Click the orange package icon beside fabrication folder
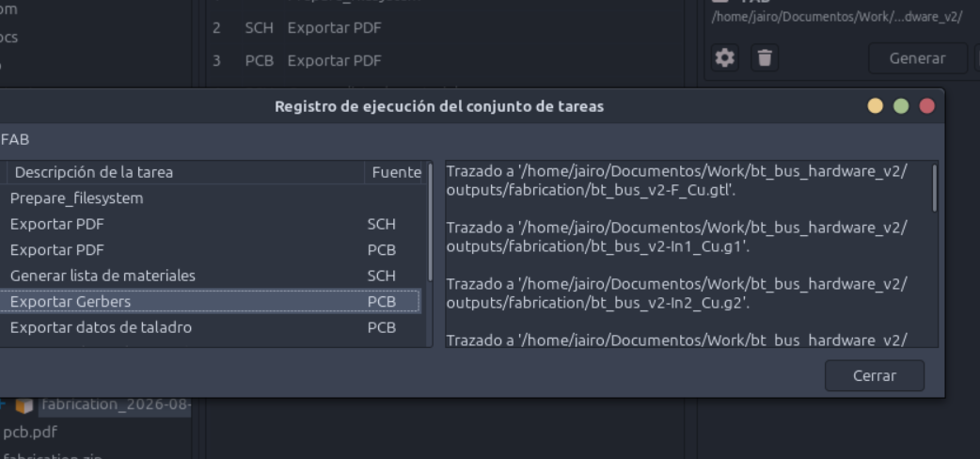The height and width of the screenshot is (459, 980). coord(24,405)
